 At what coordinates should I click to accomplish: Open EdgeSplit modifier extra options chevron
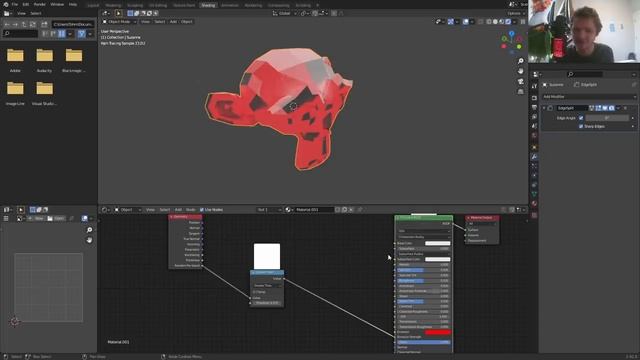pos(618,108)
